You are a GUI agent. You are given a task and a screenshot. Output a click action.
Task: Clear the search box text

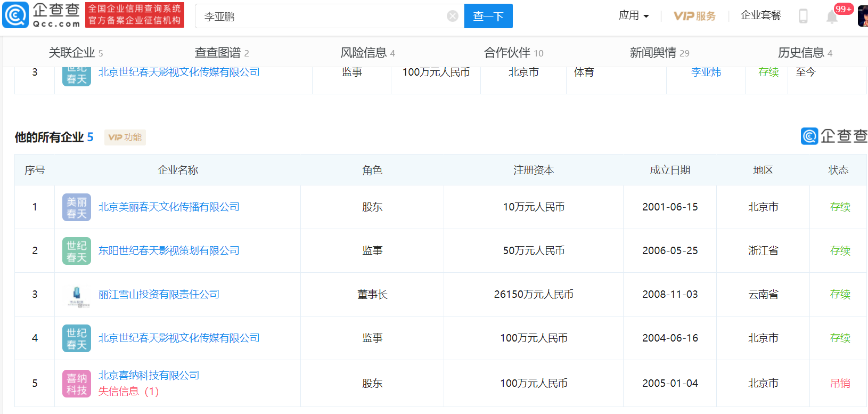(452, 16)
